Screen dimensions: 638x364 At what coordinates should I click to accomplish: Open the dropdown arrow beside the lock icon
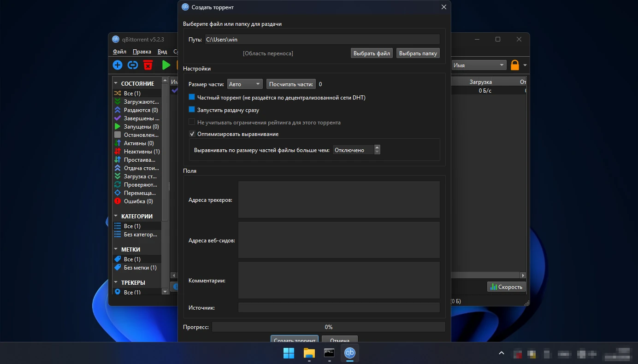(x=525, y=65)
